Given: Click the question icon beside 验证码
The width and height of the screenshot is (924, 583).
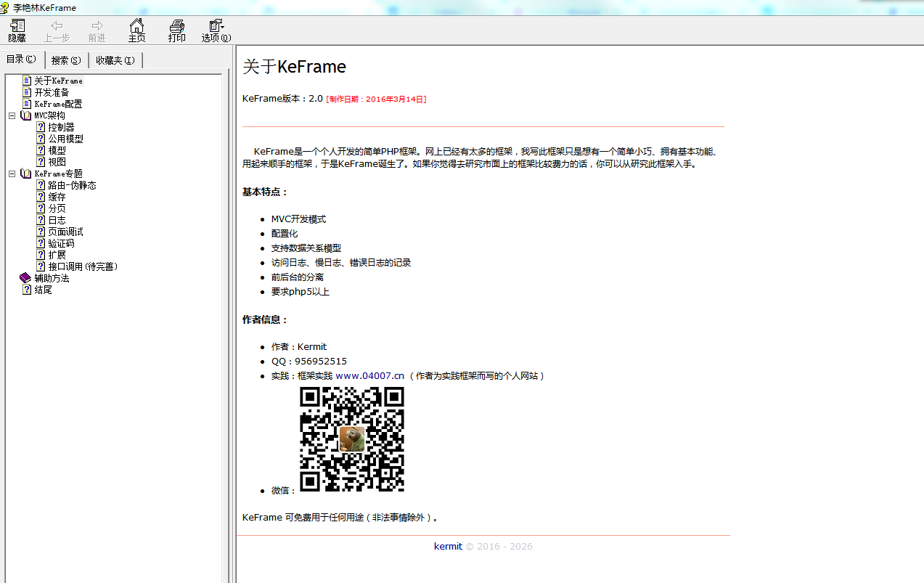Looking at the screenshot, I should pos(41,243).
